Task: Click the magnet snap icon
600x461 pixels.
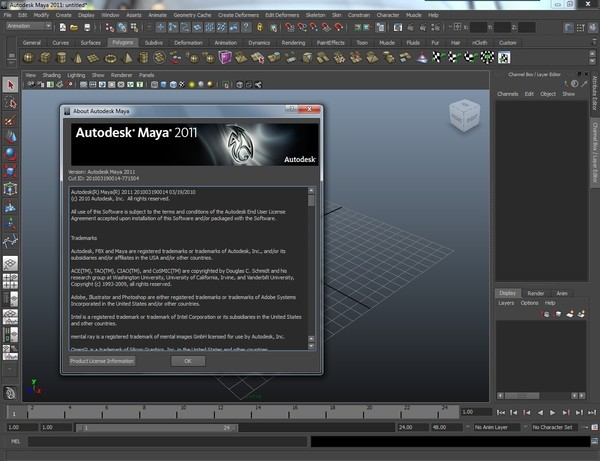Action: point(339,27)
